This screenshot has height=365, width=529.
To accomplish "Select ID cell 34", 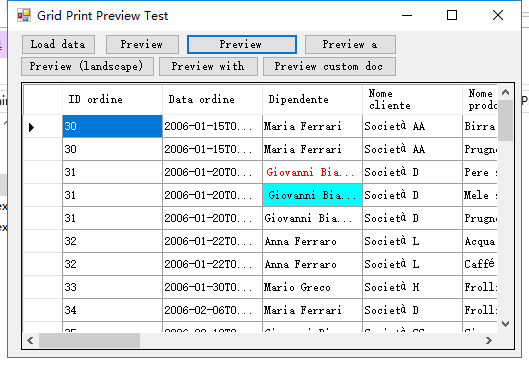I will (112, 310).
